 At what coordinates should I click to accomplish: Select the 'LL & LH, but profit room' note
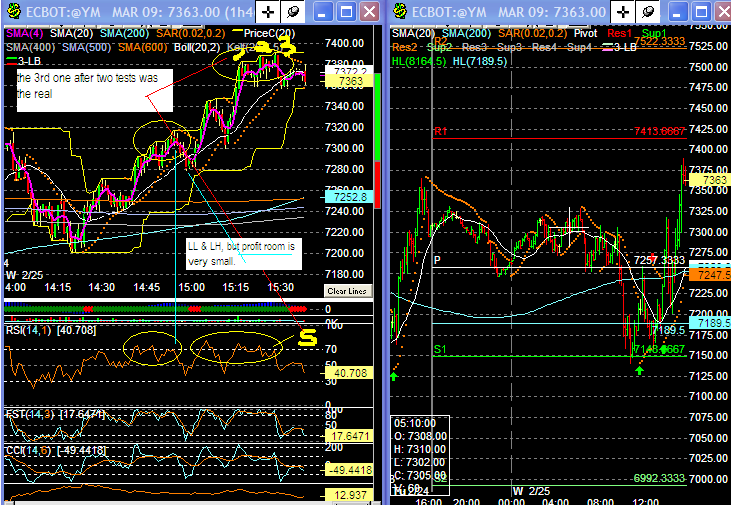tap(244, 253)
